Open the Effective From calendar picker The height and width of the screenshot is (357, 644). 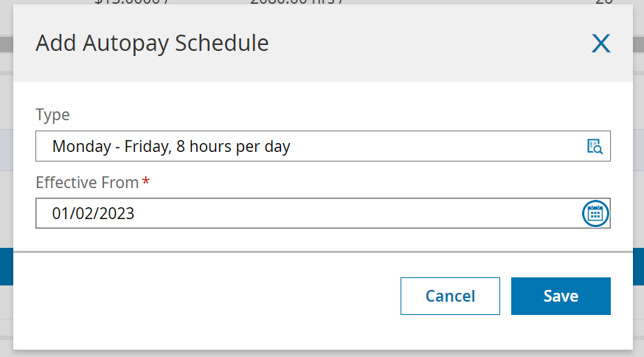[x=595, y=214]
